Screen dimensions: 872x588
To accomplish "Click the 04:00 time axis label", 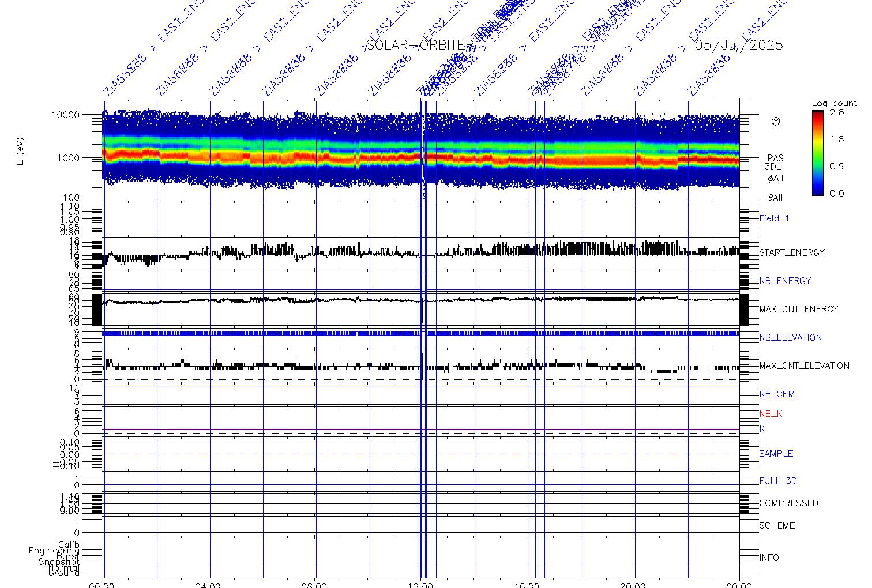I will pyautogui.click(x=208, y=585).
